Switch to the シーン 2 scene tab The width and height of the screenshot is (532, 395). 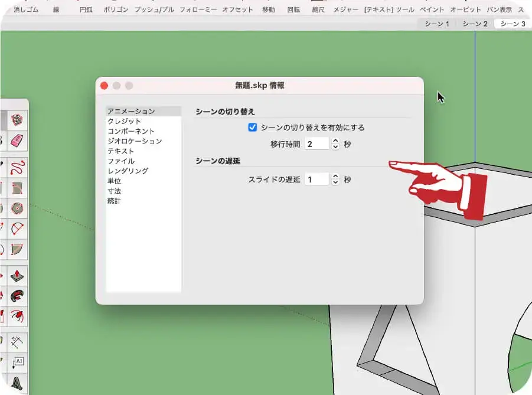(x=475, y=24)
